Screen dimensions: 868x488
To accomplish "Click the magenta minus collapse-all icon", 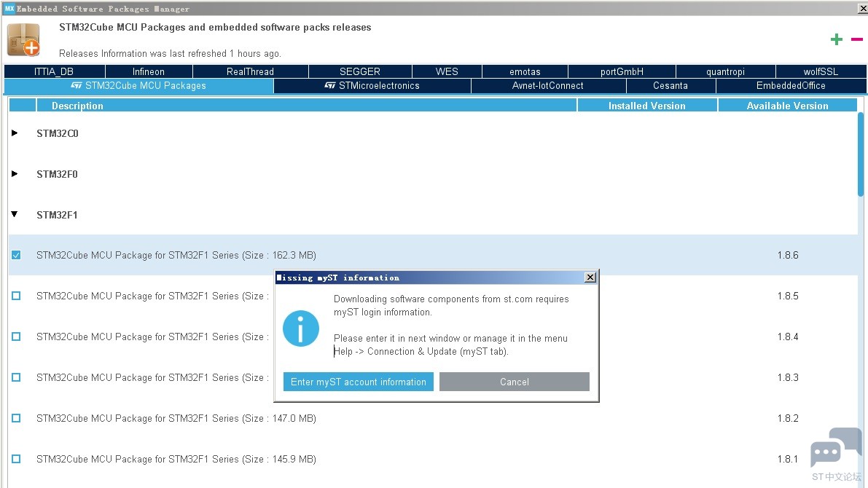I will tap(856, 39).
